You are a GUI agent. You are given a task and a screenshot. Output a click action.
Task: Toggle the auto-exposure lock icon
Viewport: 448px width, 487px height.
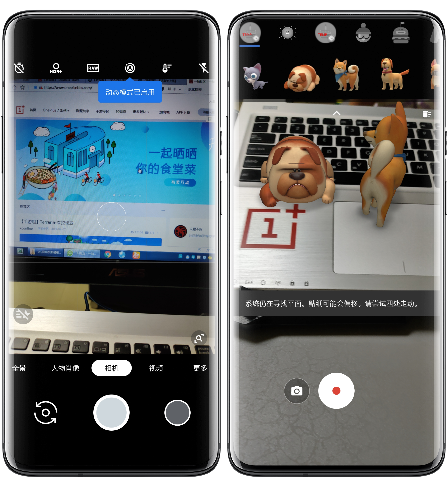point(130,68)
